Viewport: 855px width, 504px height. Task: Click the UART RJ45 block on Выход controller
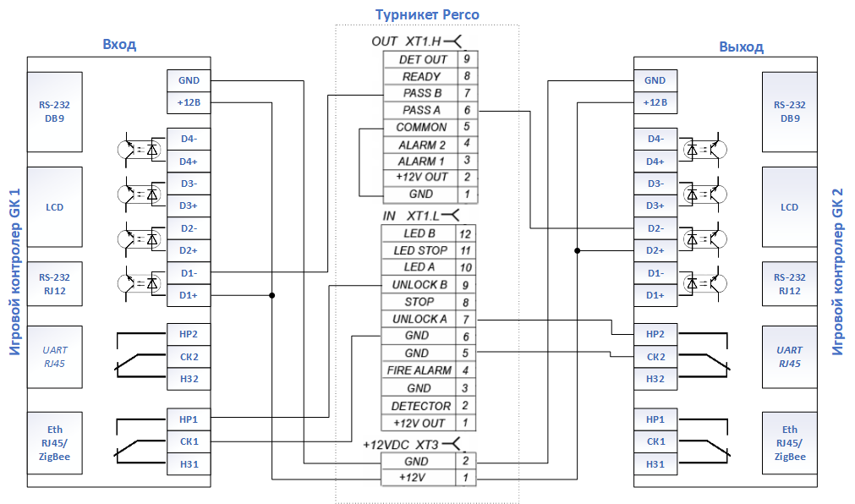coord(790,357)
